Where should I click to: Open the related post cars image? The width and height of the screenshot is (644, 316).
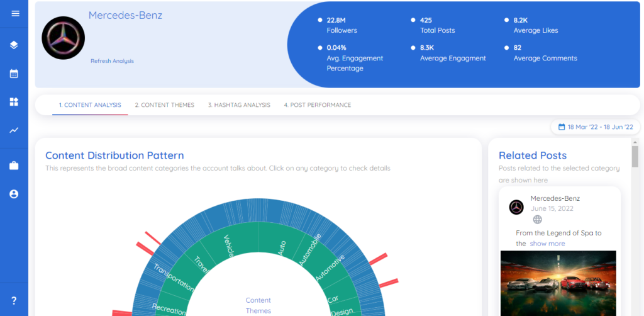558,283
